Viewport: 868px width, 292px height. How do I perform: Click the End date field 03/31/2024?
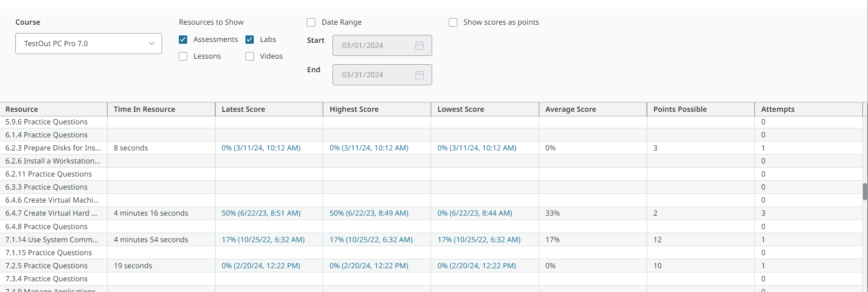pyautogui.click(x=373, y=75)
